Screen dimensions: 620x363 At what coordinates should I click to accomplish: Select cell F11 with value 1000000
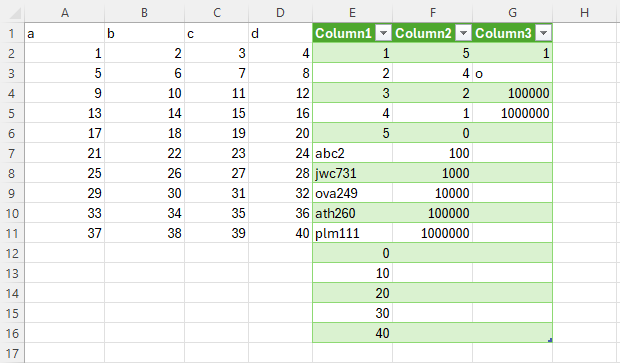pos(433,233)
